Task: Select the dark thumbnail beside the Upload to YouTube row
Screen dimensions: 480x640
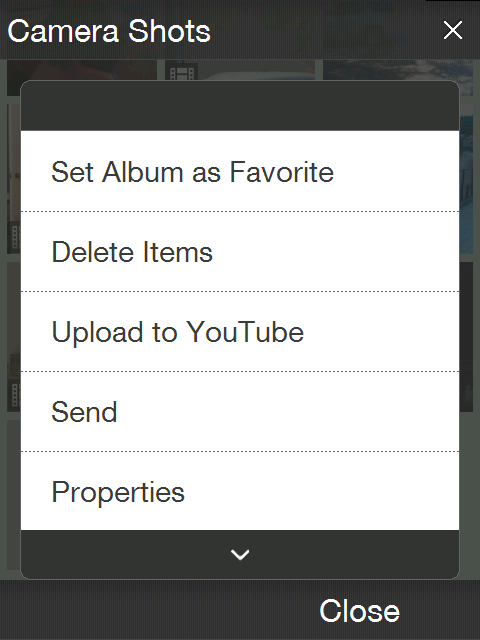Action: pyautogui.click(x=466, y=337)
